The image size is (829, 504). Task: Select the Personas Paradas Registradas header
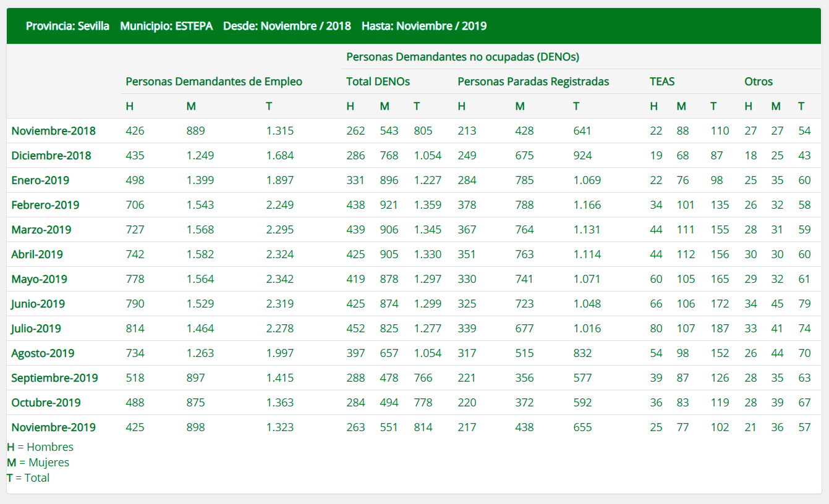533,82
